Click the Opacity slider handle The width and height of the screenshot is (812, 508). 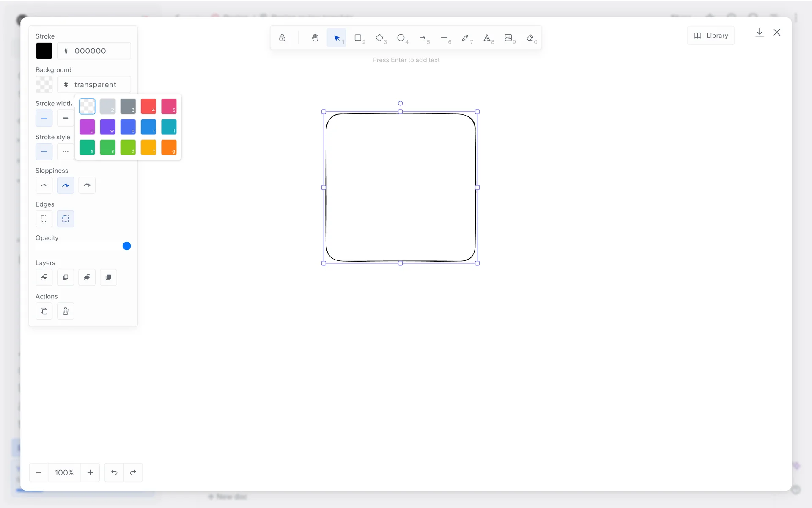click(126, 246)
